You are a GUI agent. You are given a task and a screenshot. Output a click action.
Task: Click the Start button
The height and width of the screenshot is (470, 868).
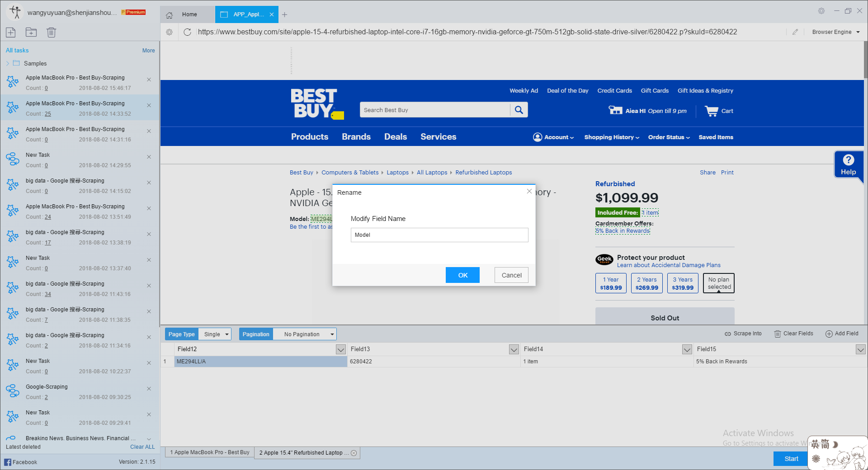pos(790,459)
